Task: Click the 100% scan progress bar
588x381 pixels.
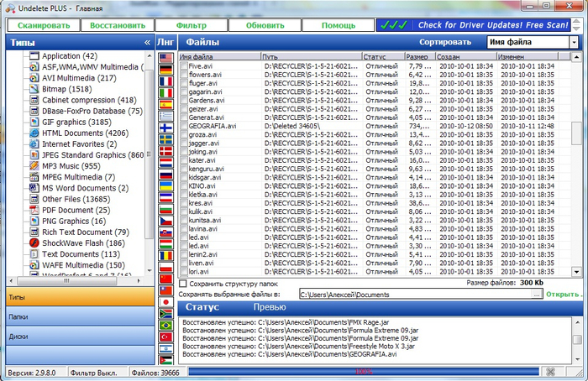Action: coord(364,372)
